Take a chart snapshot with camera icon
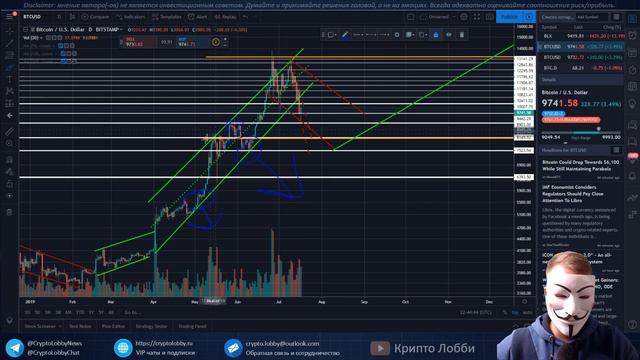 (489, 17)
